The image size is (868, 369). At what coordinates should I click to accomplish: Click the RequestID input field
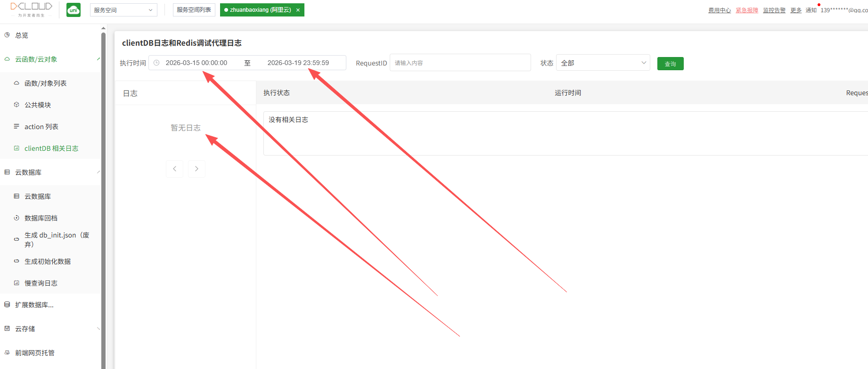pyautogui.click(x=460, y=63)
